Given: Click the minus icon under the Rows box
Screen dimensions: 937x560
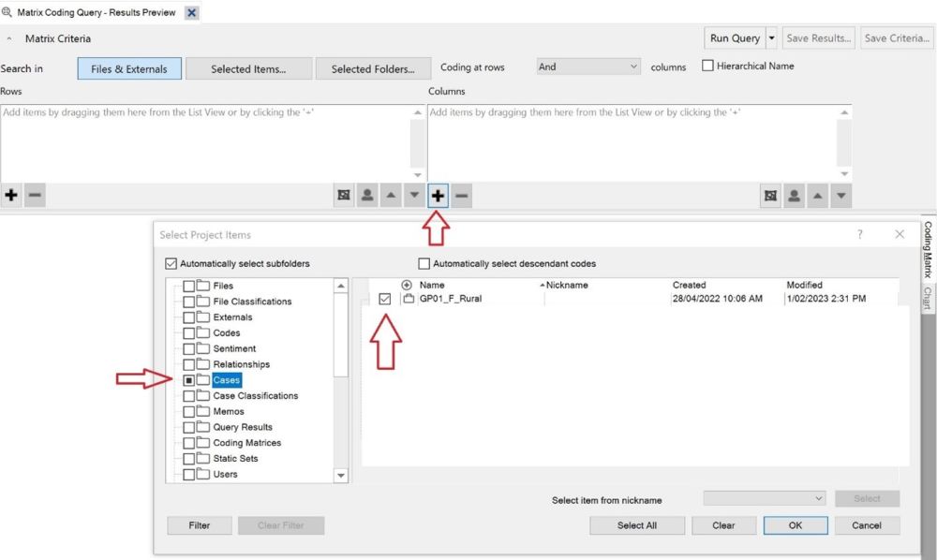Looking at the screenshot, I should pos(35,196).
